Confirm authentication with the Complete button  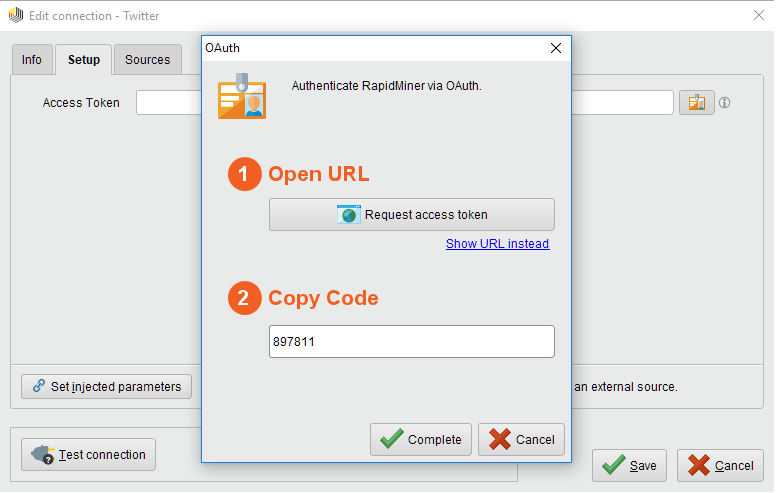[421, 439]
